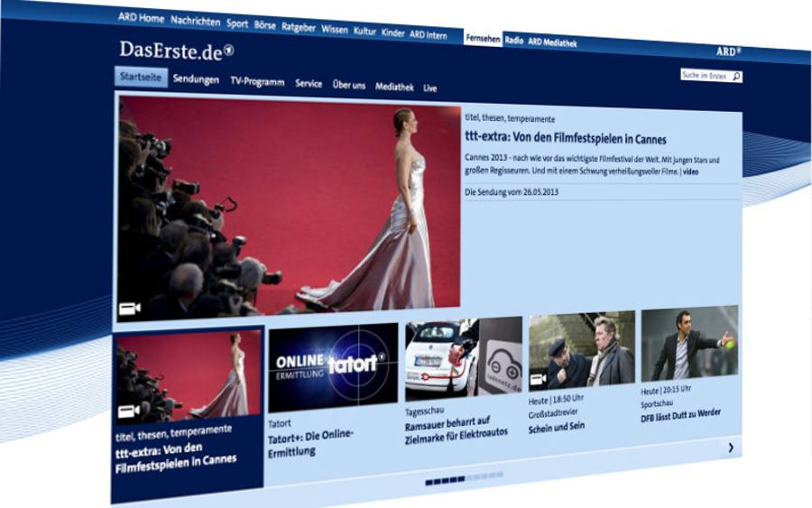
Task: Open carousel ttt-extra Filmfestspielen headline
Action: pos(176,457)
